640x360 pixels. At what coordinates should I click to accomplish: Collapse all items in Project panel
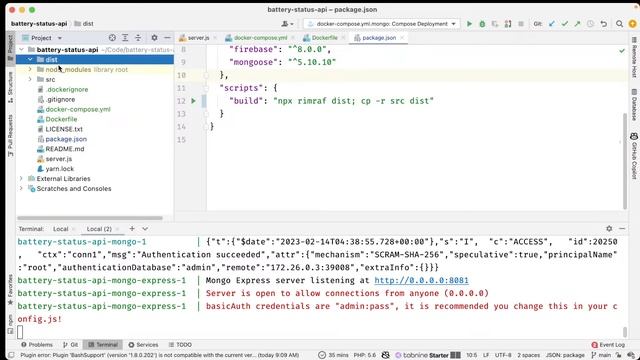click(x=138, y=38)
